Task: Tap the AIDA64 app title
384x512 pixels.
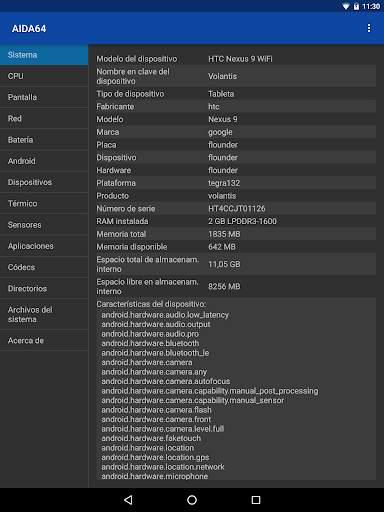Action: point(29,29)
